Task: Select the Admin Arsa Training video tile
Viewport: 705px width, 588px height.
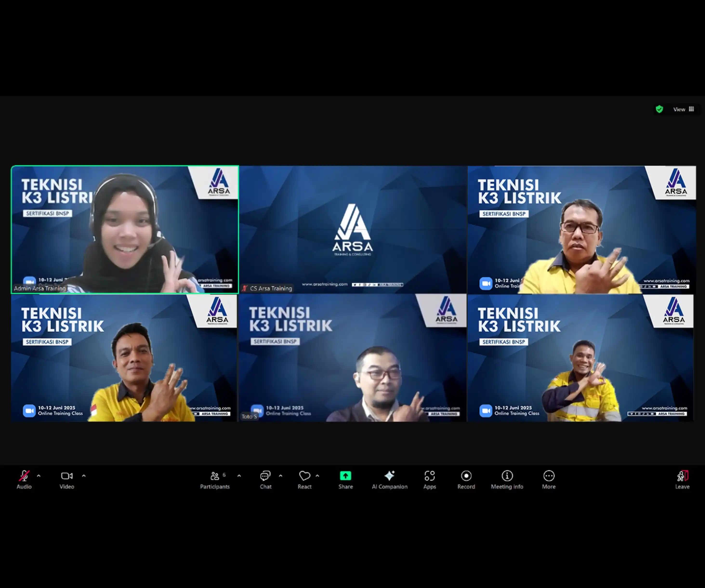Action: [x=125, y=229]
